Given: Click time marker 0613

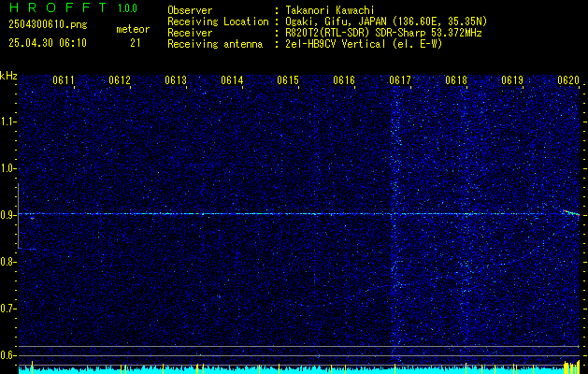Looking at the screenshot, I should pos(176,80).
